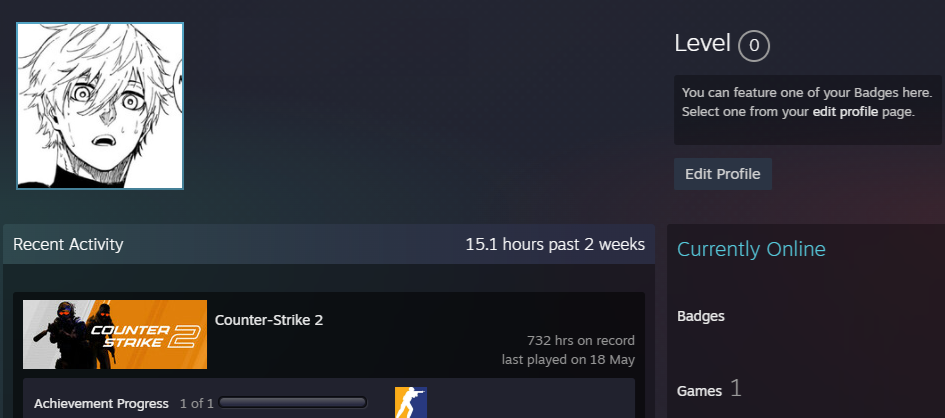945x418 pixels.
Task: Open the Achievement Progress label
Action: coord(101,404)
